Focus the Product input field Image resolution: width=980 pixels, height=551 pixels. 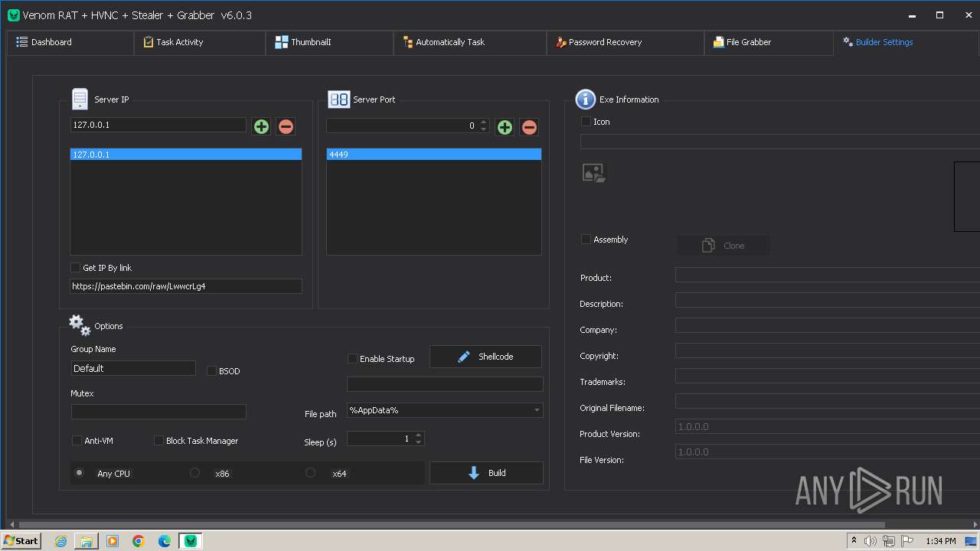coord(828,275)
